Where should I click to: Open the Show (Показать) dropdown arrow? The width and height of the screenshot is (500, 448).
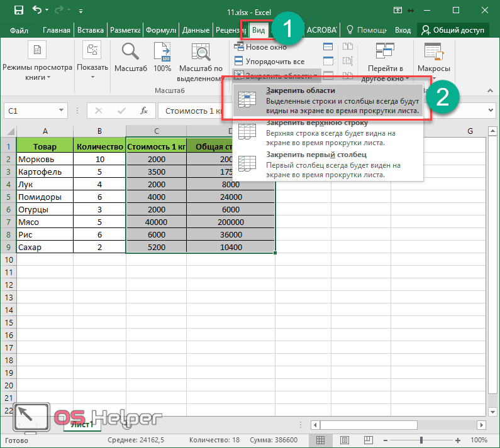(x=92, y=77)
